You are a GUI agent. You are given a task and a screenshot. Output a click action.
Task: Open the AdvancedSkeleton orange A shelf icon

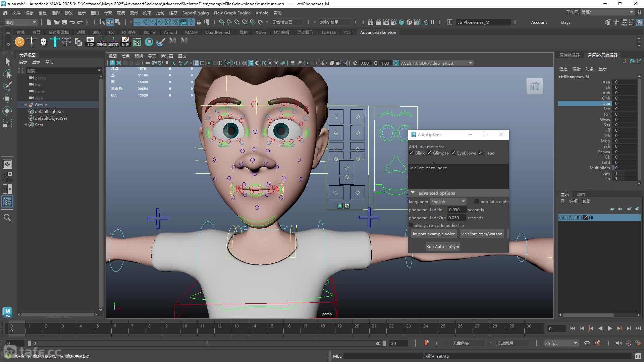[x=20, y=42]
